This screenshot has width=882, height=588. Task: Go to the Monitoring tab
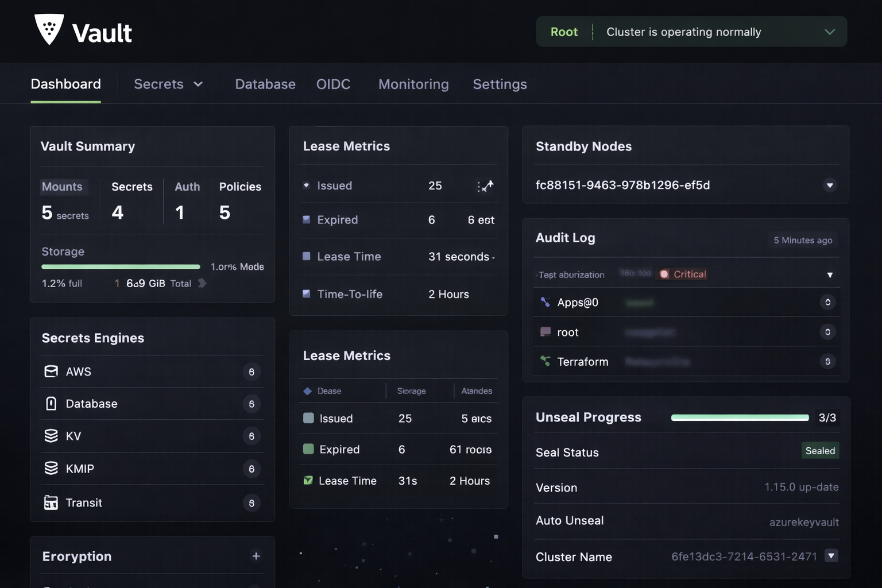pos(413,84)
